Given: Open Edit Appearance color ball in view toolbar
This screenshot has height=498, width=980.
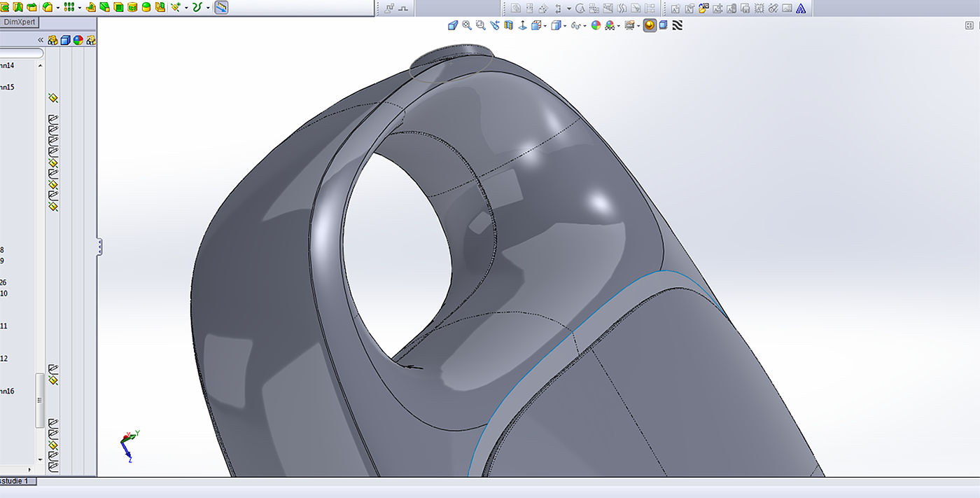Looking at the screenshot, I should [x=596, y=25].
